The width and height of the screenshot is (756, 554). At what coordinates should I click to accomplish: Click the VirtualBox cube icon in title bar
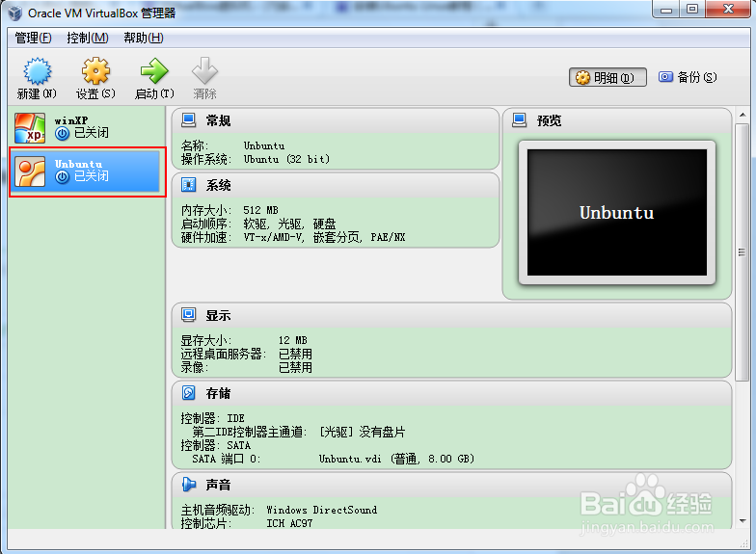click(15, 13)
